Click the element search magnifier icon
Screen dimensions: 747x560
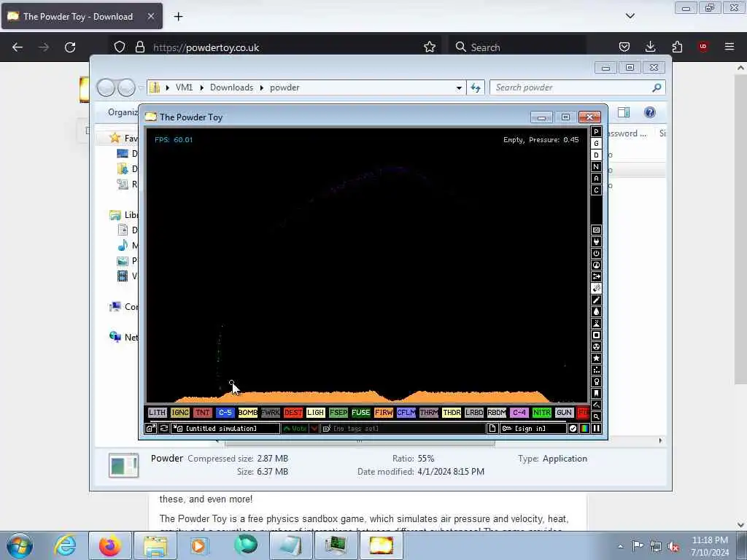coord(596,416)
